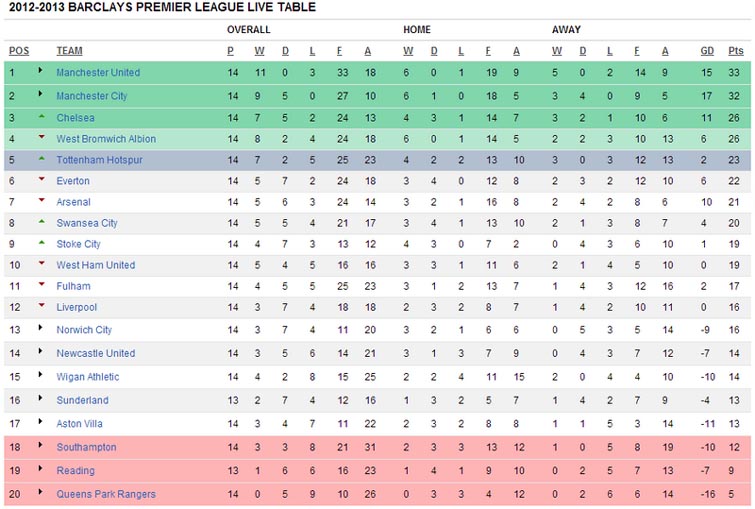755x509 pixels.
Task: Sort by the overall P column header
Action: [x=231, y=51]
